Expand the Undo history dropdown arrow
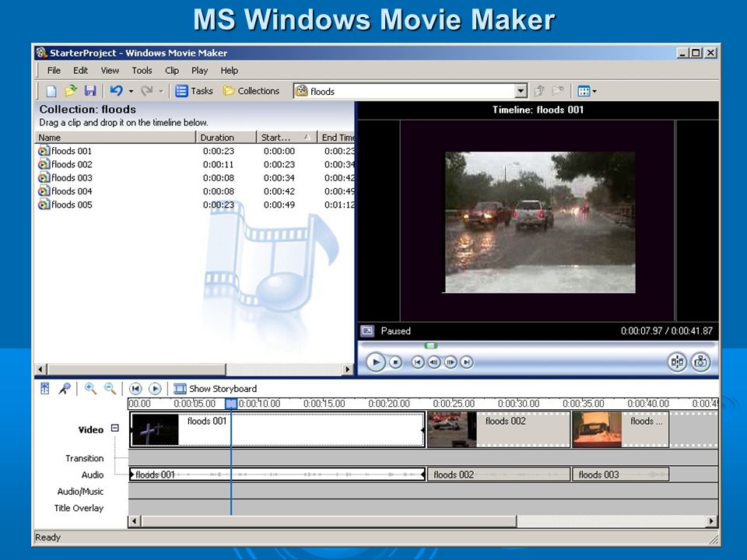 [131, 91]
